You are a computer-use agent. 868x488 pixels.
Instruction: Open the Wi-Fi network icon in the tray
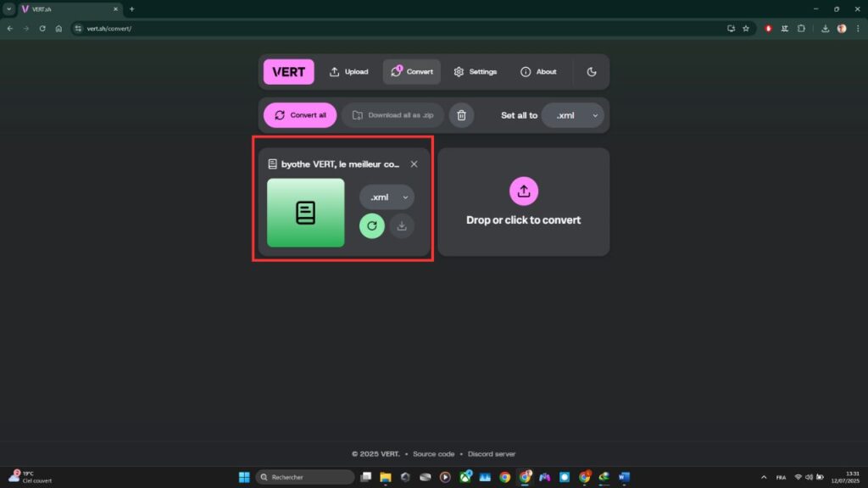(x=798, y=477)
